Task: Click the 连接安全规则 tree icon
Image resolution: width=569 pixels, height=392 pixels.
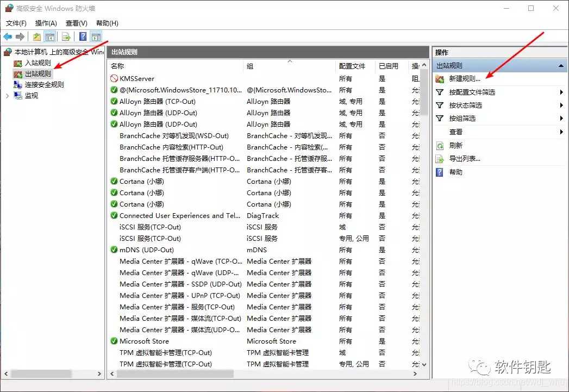Action: tap(18, 85)
